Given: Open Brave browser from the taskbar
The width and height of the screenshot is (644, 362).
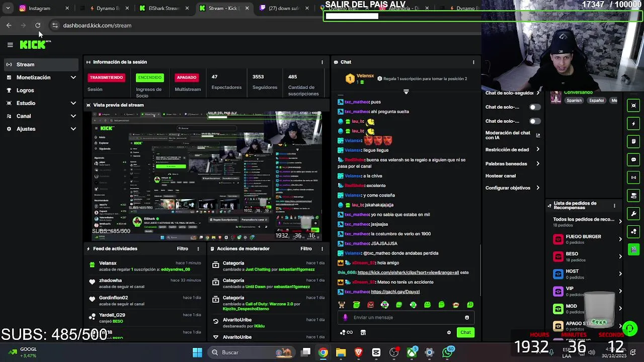Looking at the screenshot, I should [x=358, y=352].
